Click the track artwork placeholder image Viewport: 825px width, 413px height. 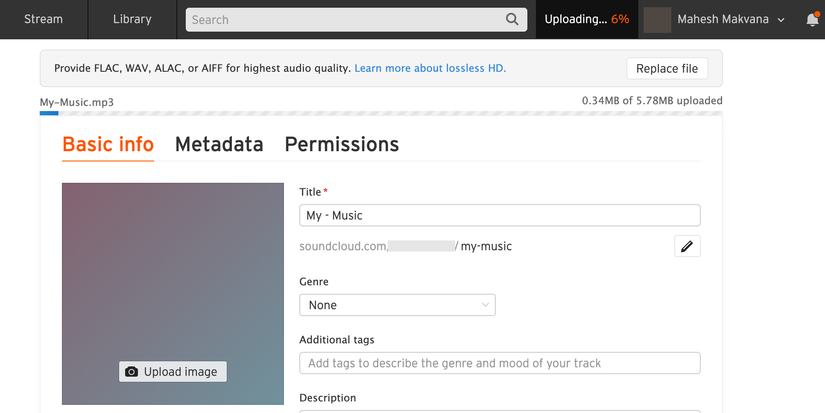tap(173, 270)
